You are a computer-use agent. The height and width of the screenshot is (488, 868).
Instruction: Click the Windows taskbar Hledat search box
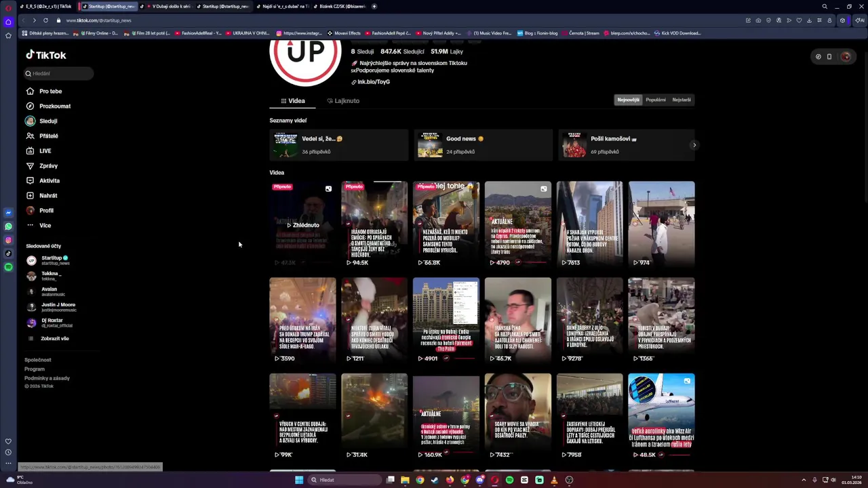tap(345, 480)
